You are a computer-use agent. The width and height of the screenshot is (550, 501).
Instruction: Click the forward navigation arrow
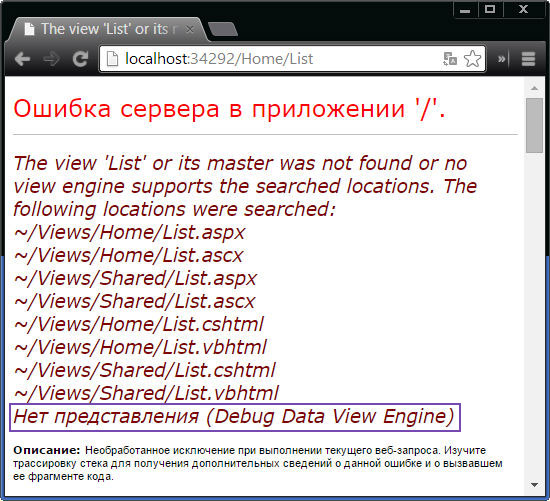click(x=51, y=59)
